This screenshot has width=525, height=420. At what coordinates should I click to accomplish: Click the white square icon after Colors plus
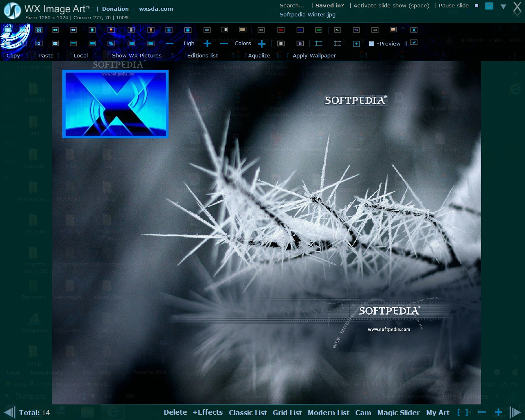[281, 43]
